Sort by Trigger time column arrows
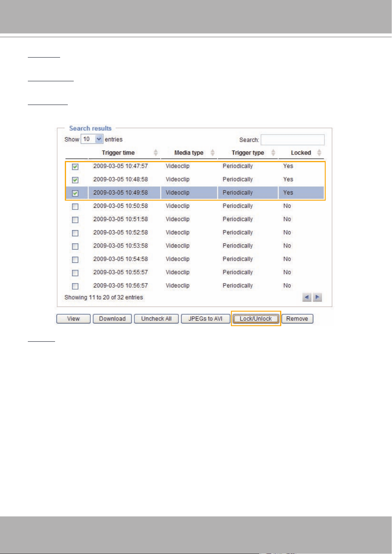This screenshot has width=392, height=554. [x=156, y=153]
